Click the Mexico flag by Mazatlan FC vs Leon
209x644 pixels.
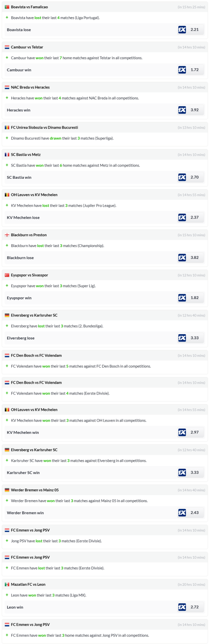click(7, 584)
